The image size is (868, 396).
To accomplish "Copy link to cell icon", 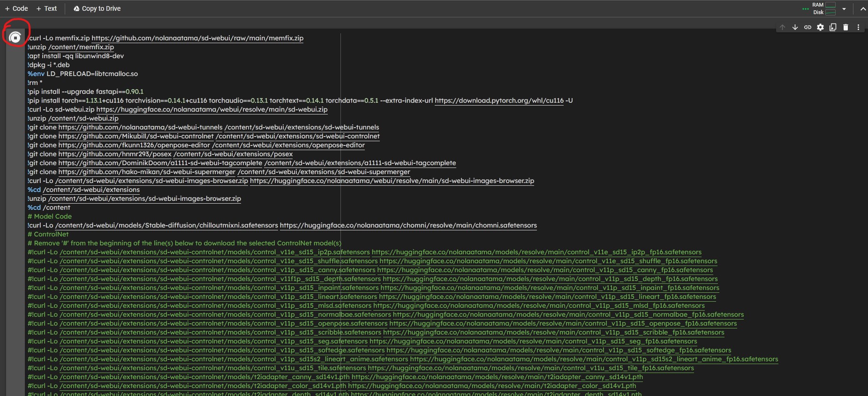I will pos(808,27).
